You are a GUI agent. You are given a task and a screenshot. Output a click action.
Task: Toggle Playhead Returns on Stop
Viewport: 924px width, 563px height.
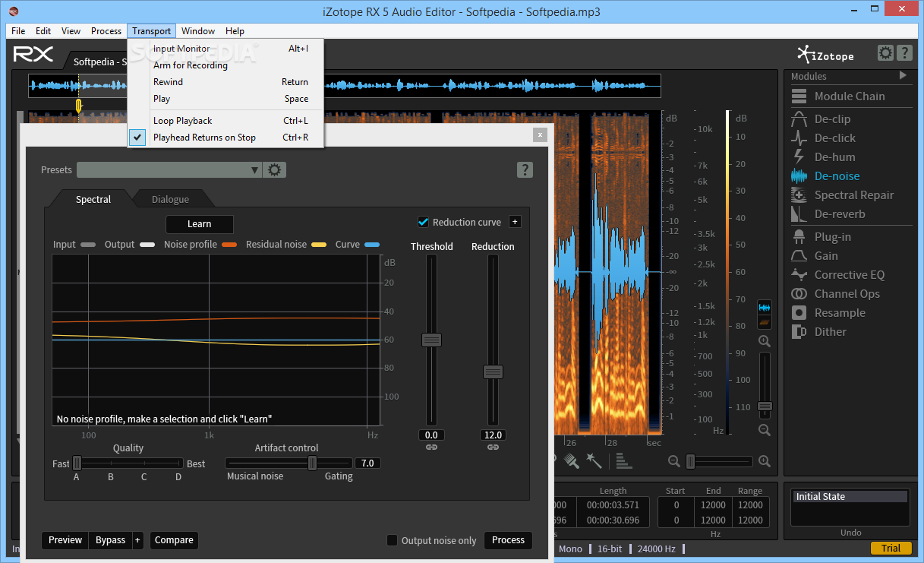pos(225,138)
